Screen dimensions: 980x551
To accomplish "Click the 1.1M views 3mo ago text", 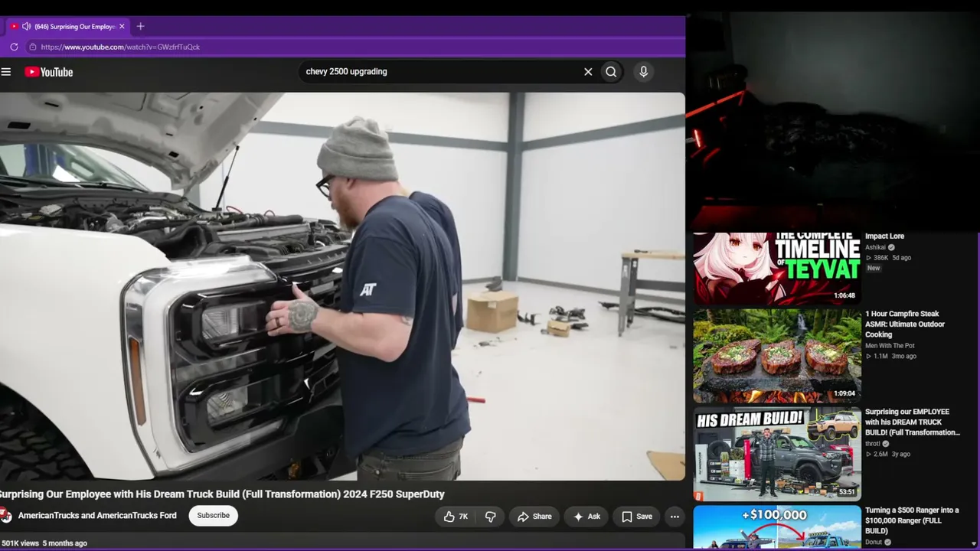I will [890, 357].
